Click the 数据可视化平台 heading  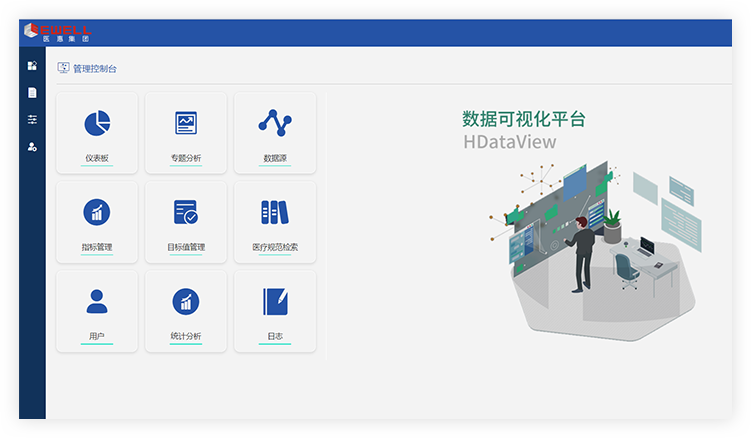point(523,119)
